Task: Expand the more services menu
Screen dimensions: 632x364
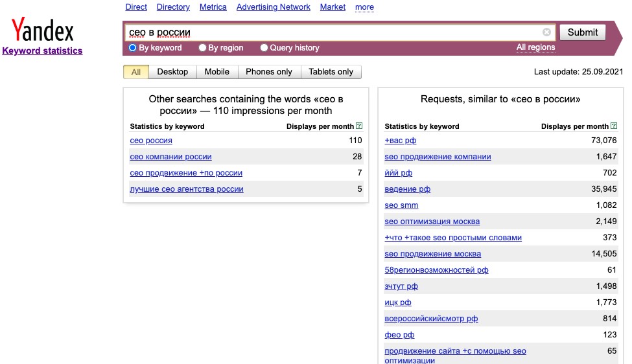Action: pyautogui.click(x=364, y=7)
